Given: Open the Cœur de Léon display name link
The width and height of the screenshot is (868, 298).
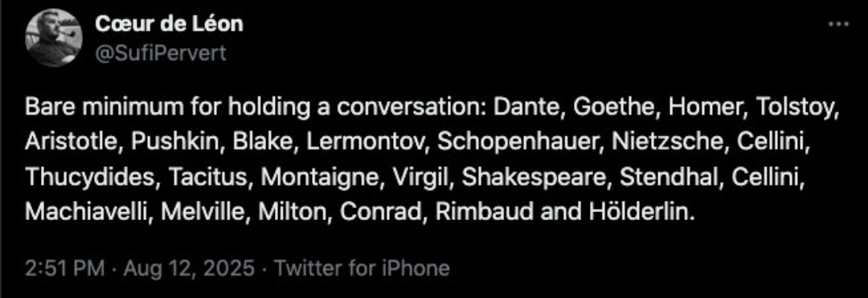Looking at the screenshot, I should [169, 24].
